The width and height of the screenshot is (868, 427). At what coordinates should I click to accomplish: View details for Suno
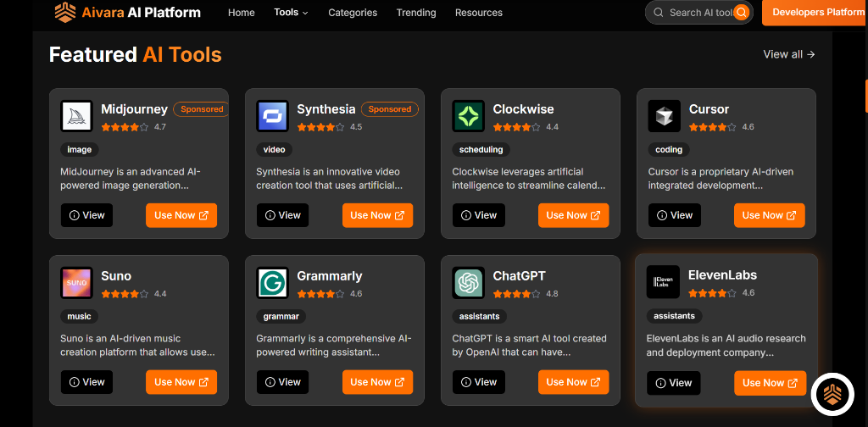[x=86, y=382]
